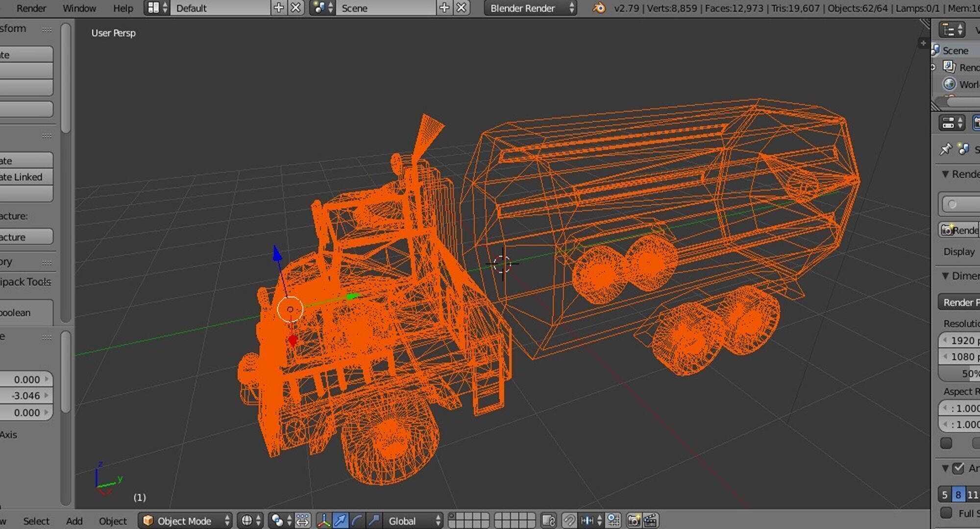Delete the current scene with X icon
This screenshot has width=980, height=529.
[461, 8]
